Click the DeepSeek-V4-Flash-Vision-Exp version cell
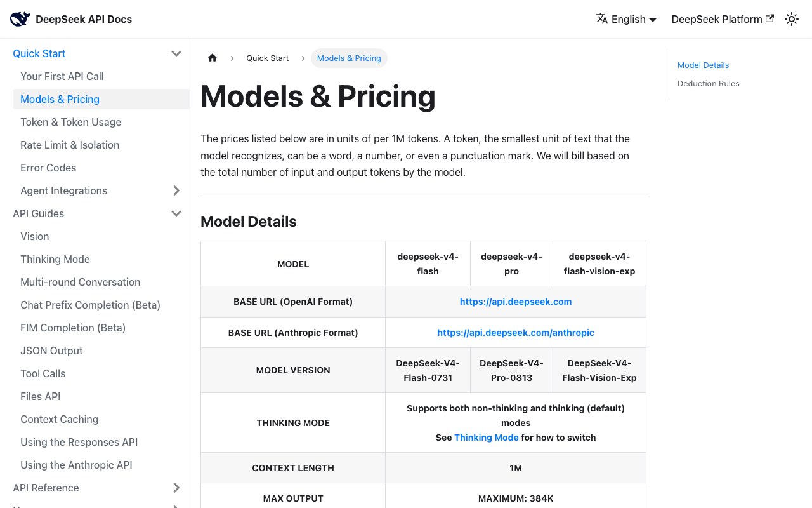This screenshot has width=812, height=508. click(599, 370)
